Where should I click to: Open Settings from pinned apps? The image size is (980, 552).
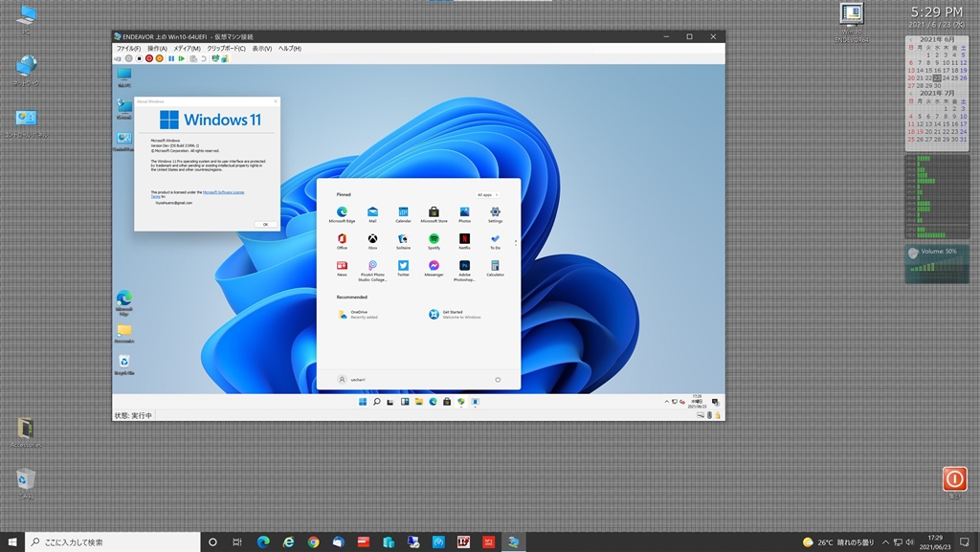(x=495, y=212)
